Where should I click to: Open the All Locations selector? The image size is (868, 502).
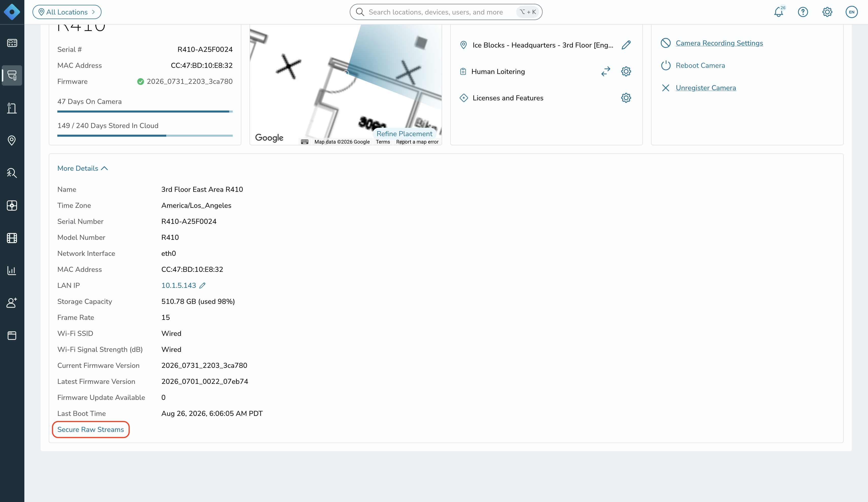point(67,12)
